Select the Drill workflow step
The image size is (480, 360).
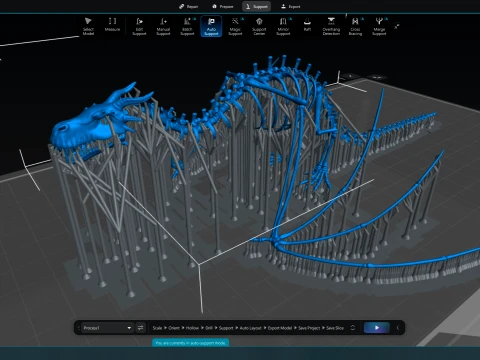(x=209, y=328)
